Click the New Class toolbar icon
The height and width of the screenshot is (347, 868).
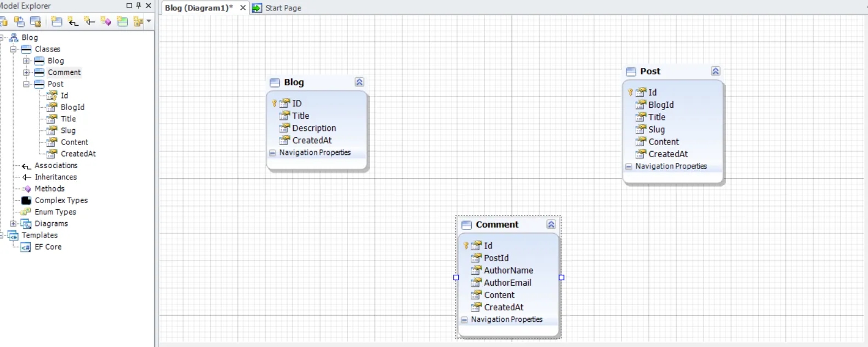pos(56,21)
